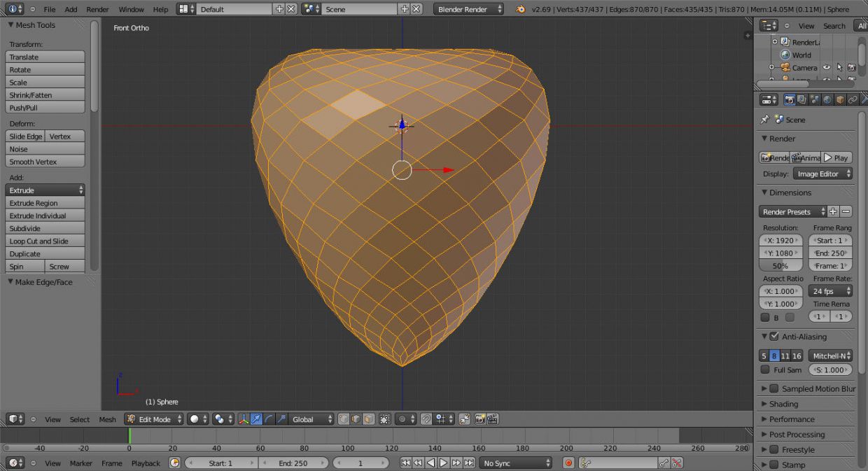This screenshot has width=868, height=471.
Task: Enable the Full Sample checkbox
Action: tap(765, 370)
